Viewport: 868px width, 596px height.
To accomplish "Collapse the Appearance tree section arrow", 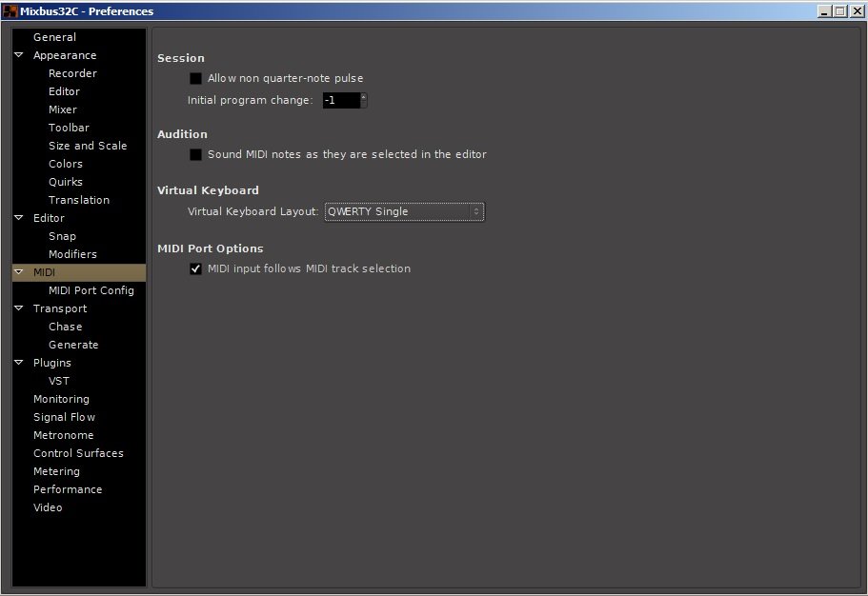I will 19,55.
